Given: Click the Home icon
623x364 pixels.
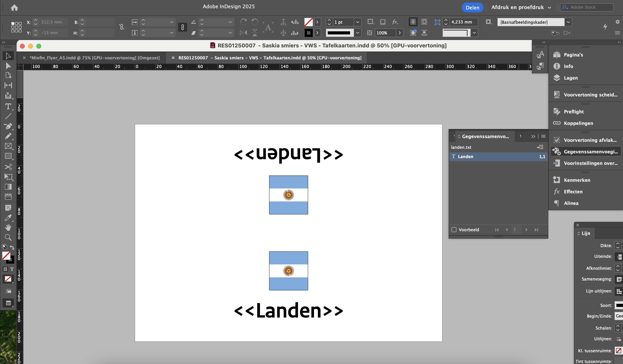Looking at the screenshot, I should (14, 8).
